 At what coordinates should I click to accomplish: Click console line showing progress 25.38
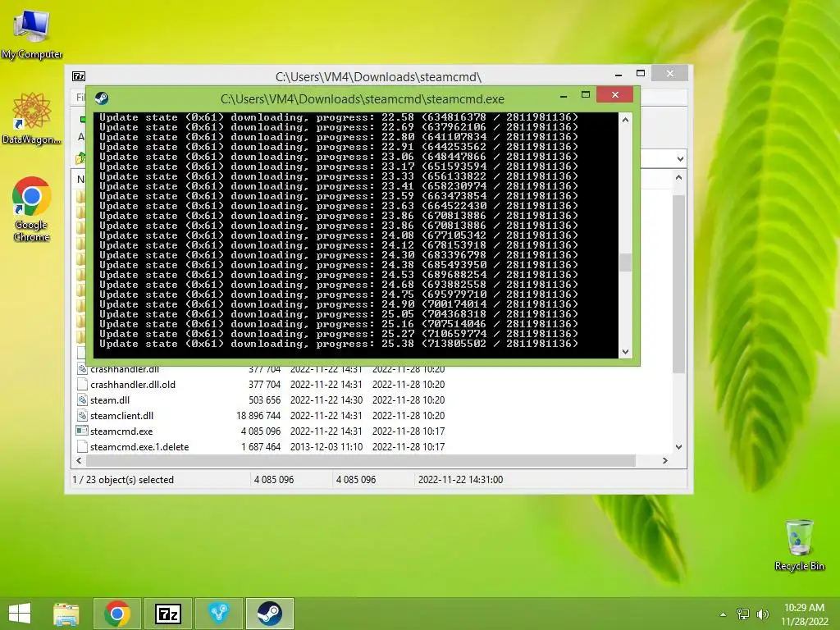pos(339,344)
